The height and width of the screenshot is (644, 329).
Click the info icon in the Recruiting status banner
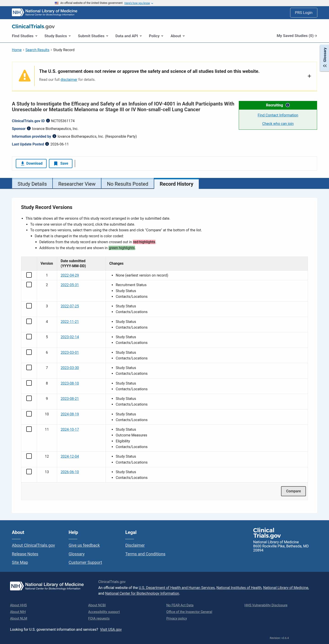click(x=287, y=105)
